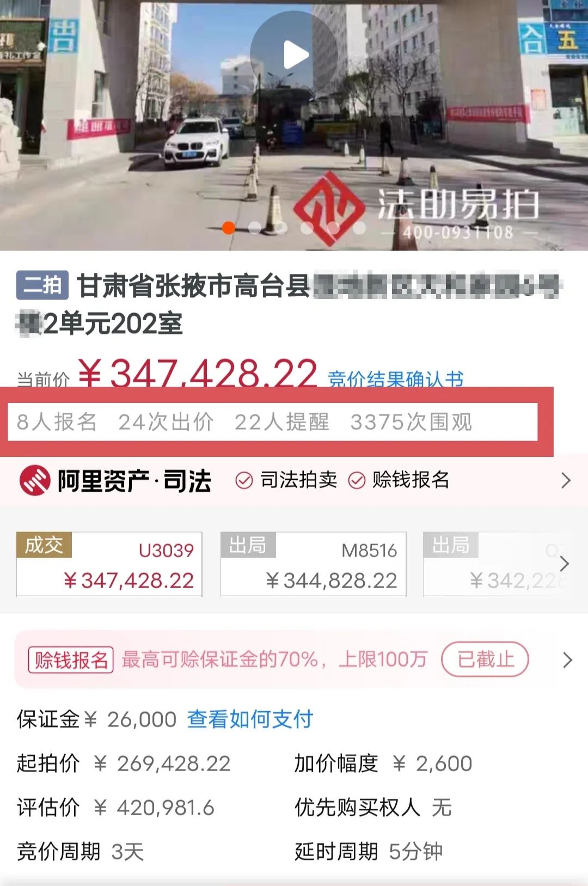This screenshot has width=588, height=886.
Task: Click the 赔钱报名 checkmark icon
Action: (x=357, y=480)
